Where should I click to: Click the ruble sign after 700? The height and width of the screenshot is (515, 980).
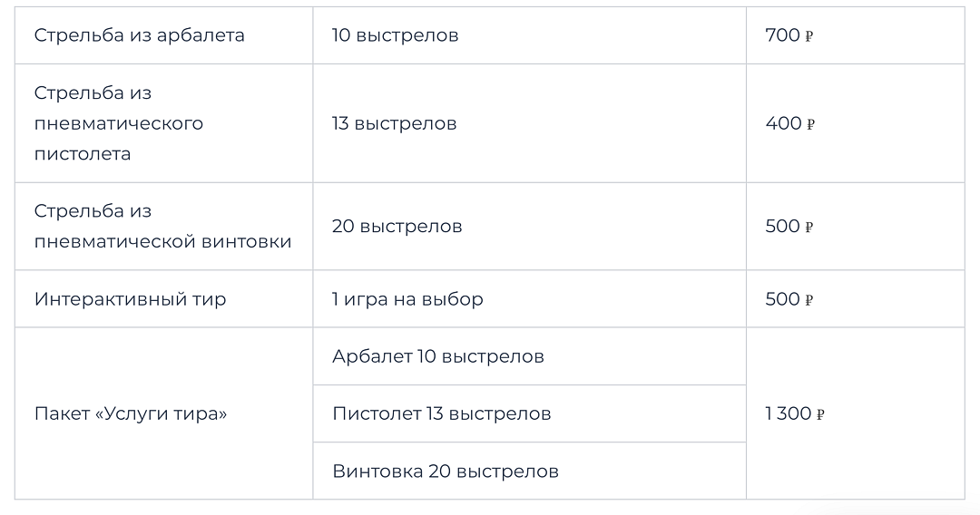(809, 37)
